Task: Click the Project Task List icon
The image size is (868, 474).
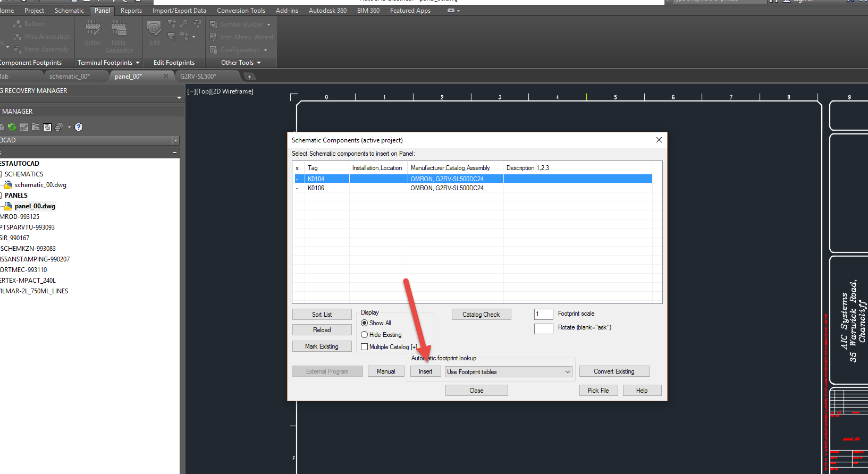Action: pos(24,127)
